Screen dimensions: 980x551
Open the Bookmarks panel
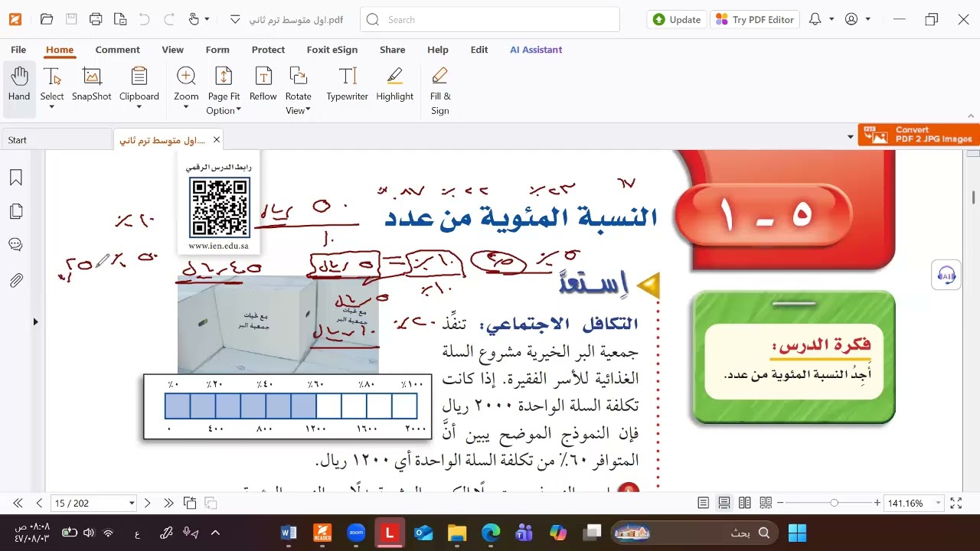(x=16, y=178)
